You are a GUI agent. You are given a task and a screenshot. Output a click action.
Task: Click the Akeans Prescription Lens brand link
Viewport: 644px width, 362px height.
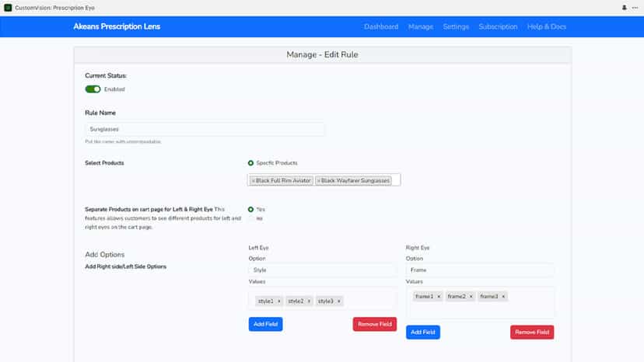coord(117,26)
